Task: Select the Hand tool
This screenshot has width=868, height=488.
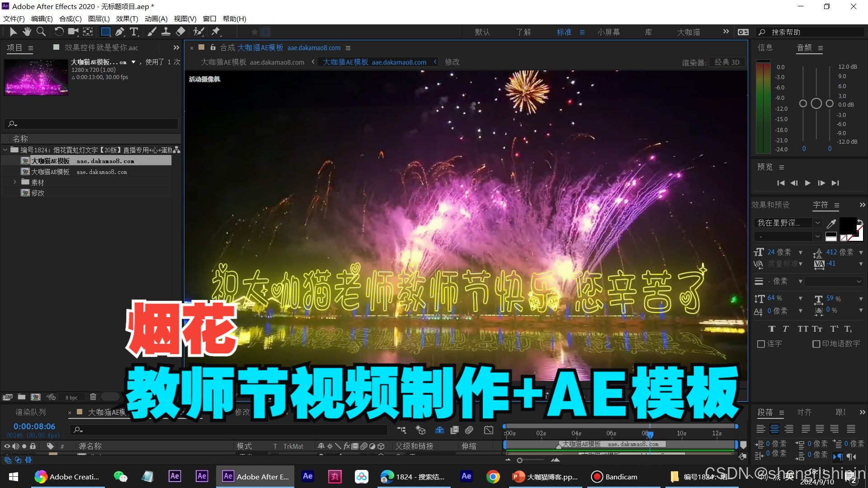Action: click(x=27, y=32)
